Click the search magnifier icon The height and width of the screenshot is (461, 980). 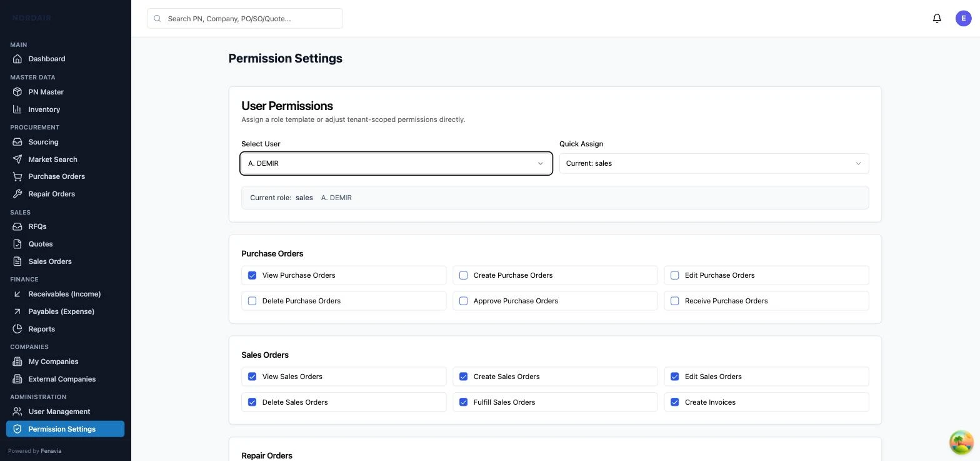pos(157,19)
